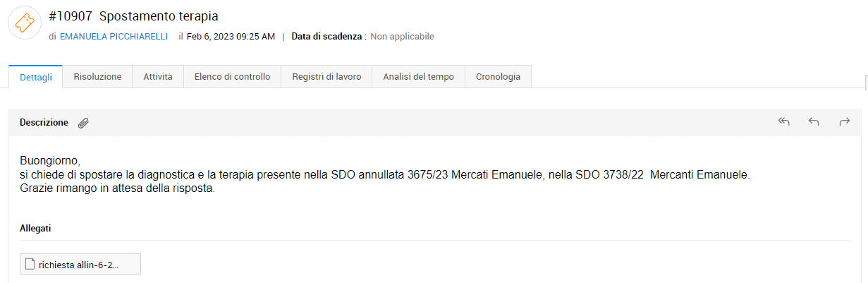Click the paperclip attach icon beside Descrizione
The image size is (868, 283).
click(83, 123)
